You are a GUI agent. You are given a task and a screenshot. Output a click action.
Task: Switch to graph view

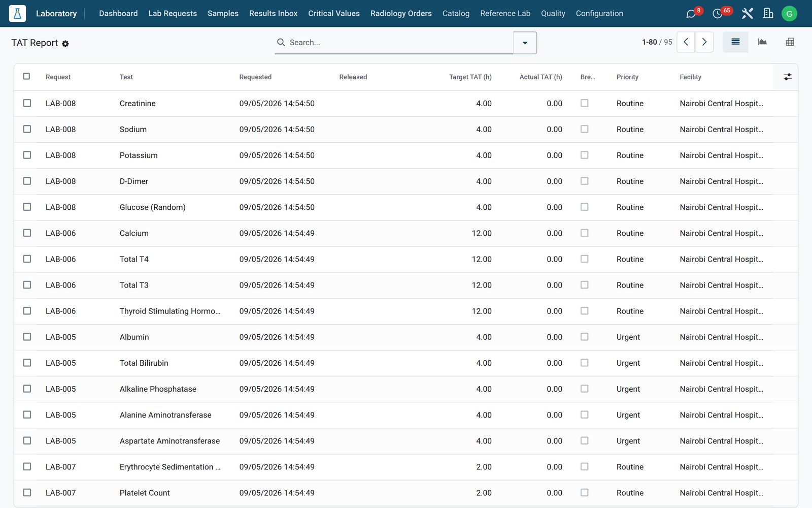tap(762, 42)
